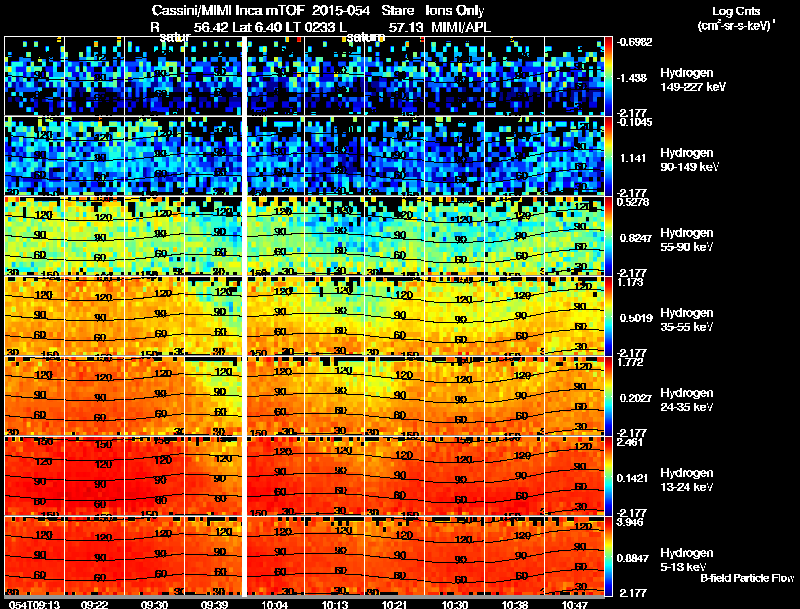Click the 'Hydrogen 24-35 keV' label

click(687, 400)
